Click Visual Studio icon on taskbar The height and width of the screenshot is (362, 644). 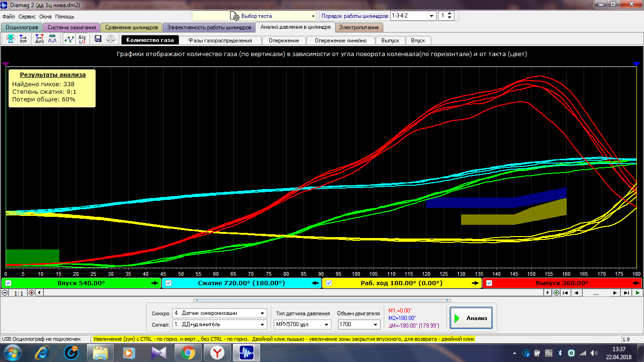tap(158, 352)
